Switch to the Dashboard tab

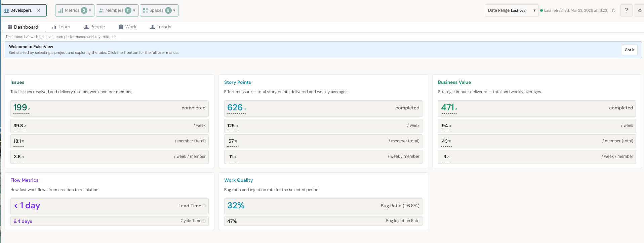pyautogui.click(x=23, y=27)
